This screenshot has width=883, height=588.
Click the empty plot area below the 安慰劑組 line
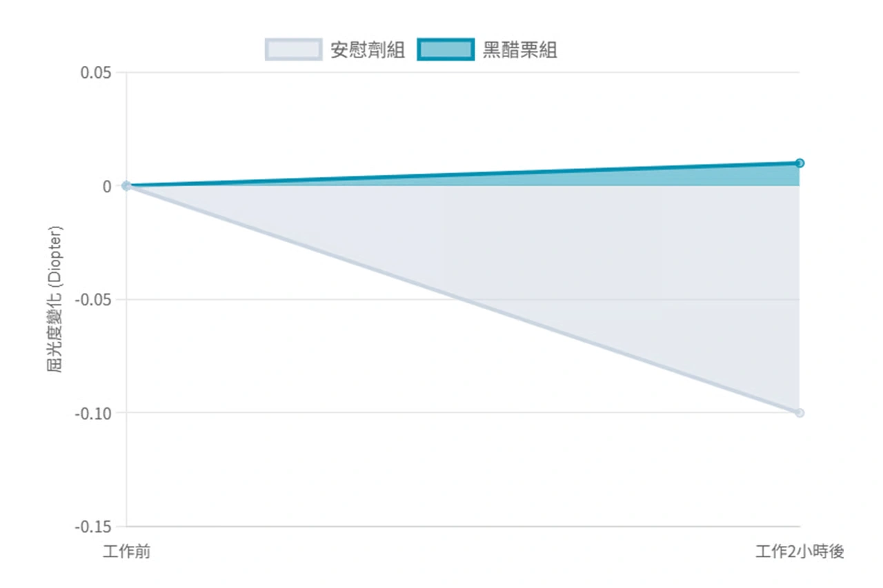[x=345, y=448]
